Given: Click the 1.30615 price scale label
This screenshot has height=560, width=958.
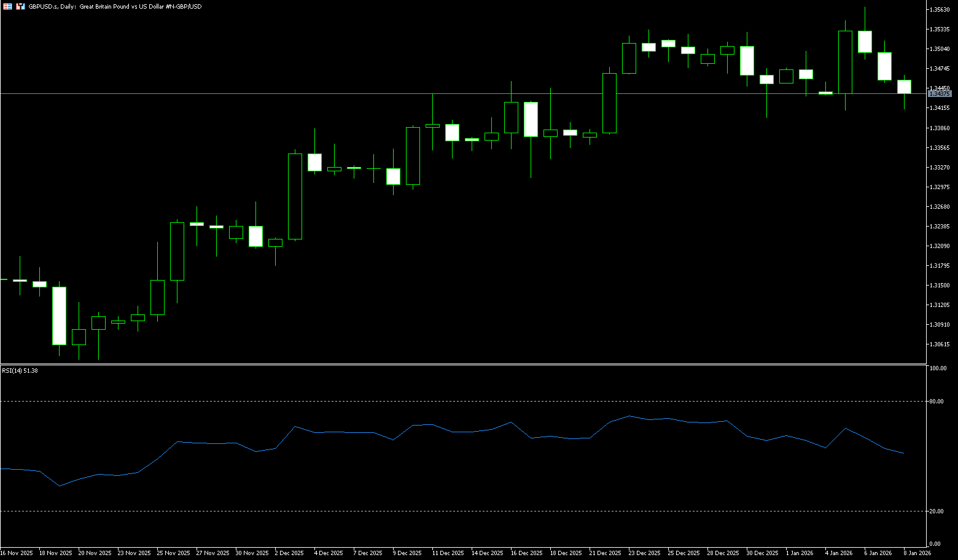Looking at the screenshot, I should (x=940, y=344).
